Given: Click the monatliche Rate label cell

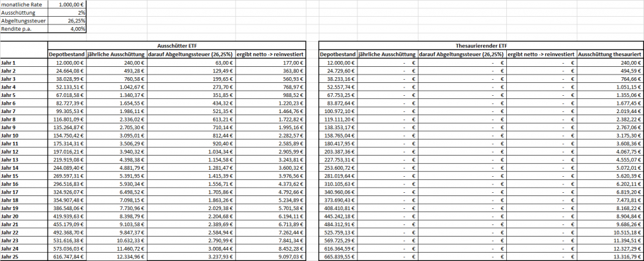Looking at the screenshot, I should click(x=24, y=4).
